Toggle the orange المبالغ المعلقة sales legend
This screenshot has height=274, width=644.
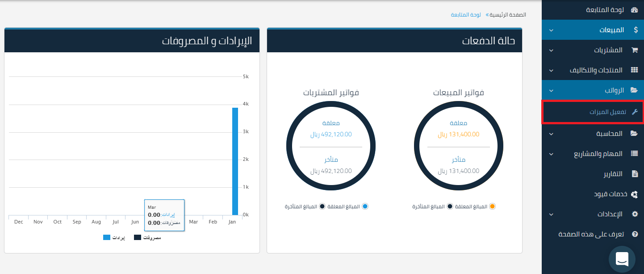[x=492, y=207]
